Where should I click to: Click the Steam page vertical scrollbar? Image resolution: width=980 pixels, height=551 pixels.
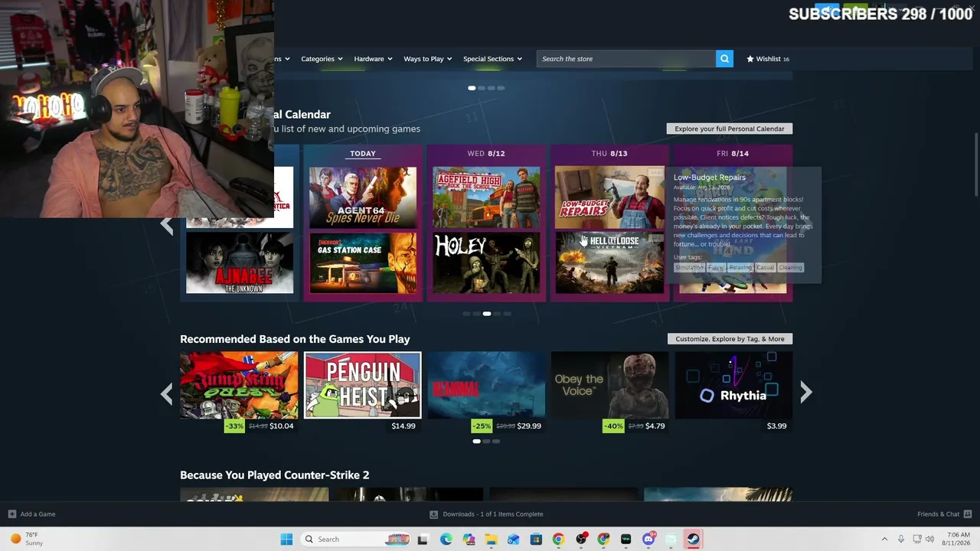tap(975, 165)
